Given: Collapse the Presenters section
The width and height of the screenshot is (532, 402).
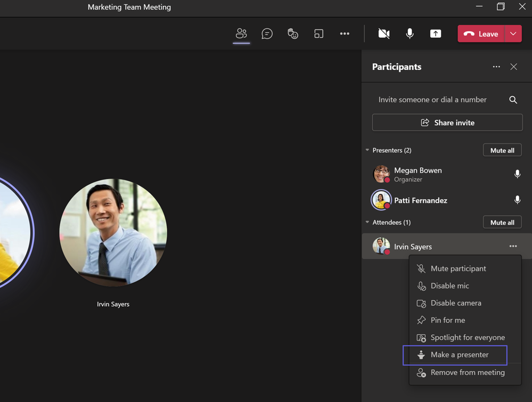Looking at the screenshot, I should tap(367, 150).
